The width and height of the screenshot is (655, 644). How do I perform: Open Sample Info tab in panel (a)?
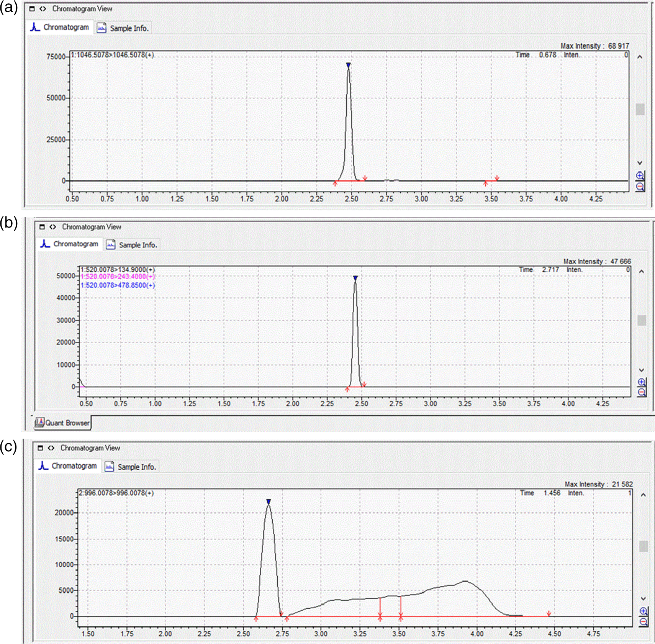coord(123,28)
